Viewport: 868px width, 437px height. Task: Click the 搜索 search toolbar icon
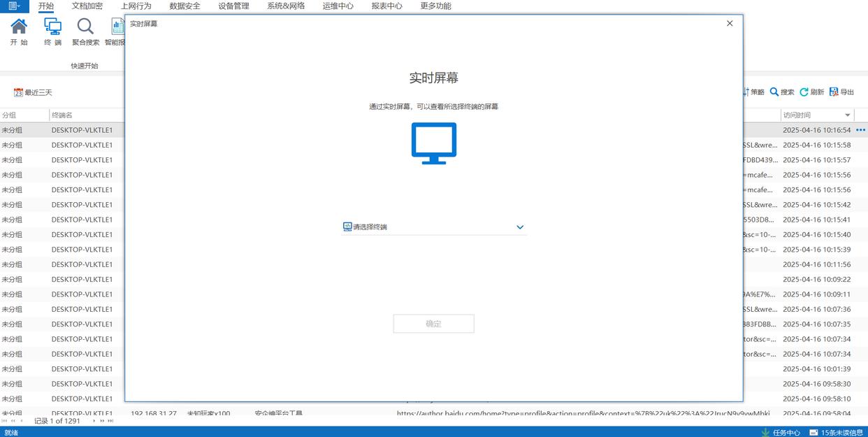(x=782, y=92)
